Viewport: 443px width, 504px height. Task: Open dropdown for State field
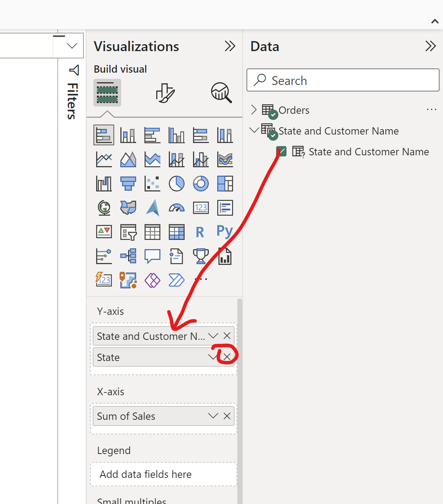(x=213, y=357)
